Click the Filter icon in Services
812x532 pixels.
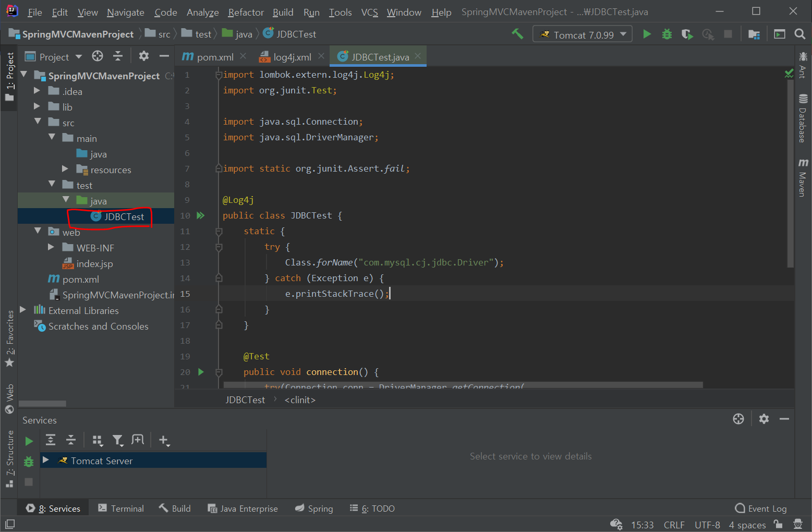(x=118, y=440)
